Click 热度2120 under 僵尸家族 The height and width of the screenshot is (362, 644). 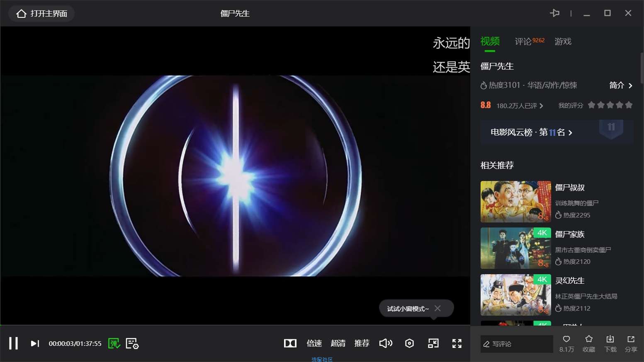[573, 261]
